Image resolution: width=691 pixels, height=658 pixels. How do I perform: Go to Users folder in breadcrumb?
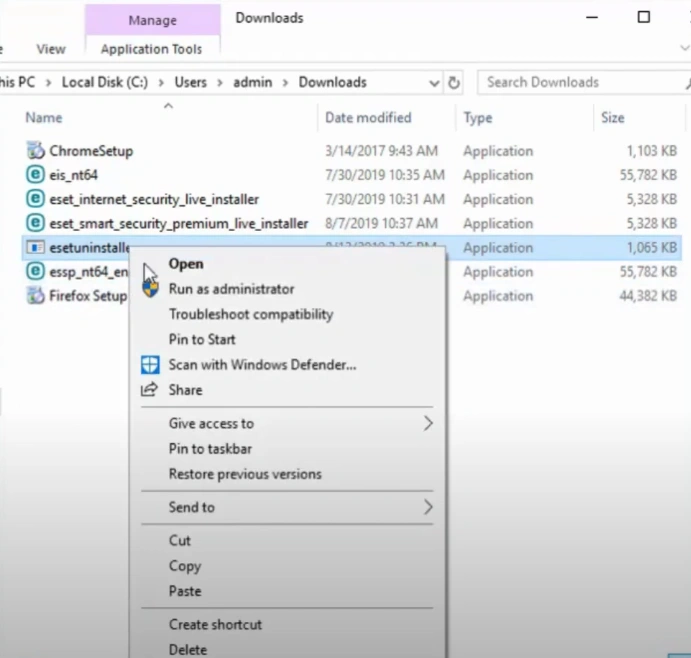click(190, 82)
